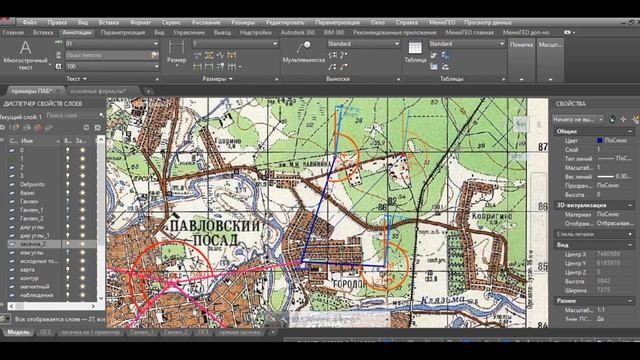The image size is (640, 360).
Task: Click the find-text search icon in field
Action: pyautogui.click(x=155, y=55)
